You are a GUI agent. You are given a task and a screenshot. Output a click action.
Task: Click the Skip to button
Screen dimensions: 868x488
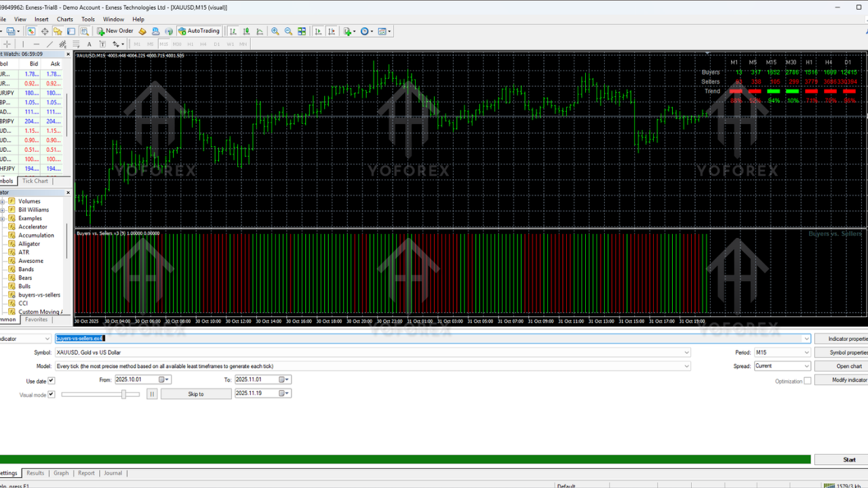pyautogui.click(x=195, y=394)
